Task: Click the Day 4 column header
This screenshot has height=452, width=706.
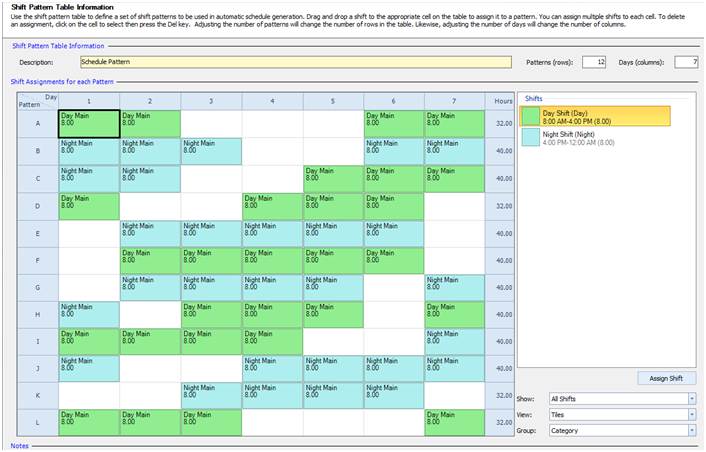Action: (x=272, y=101)
